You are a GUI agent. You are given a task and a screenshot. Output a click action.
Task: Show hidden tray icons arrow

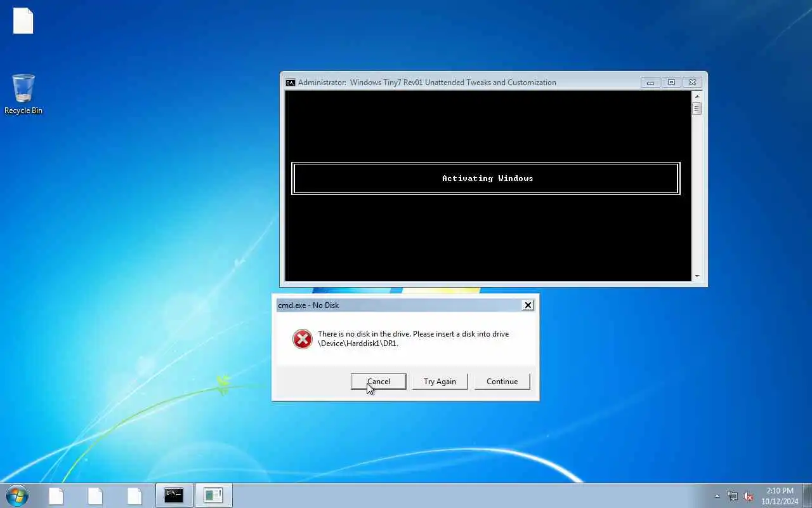pyautogui.click(x=717, y=496)
